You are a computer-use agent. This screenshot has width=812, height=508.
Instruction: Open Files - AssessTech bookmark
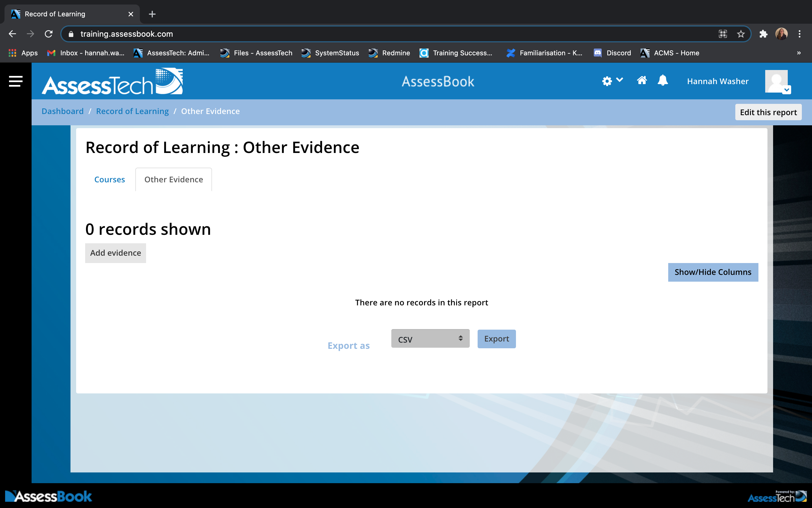256,53
